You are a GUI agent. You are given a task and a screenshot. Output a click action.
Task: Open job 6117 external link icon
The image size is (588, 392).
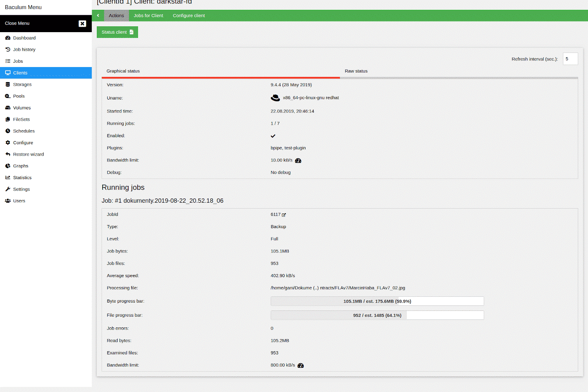point(284,215)
